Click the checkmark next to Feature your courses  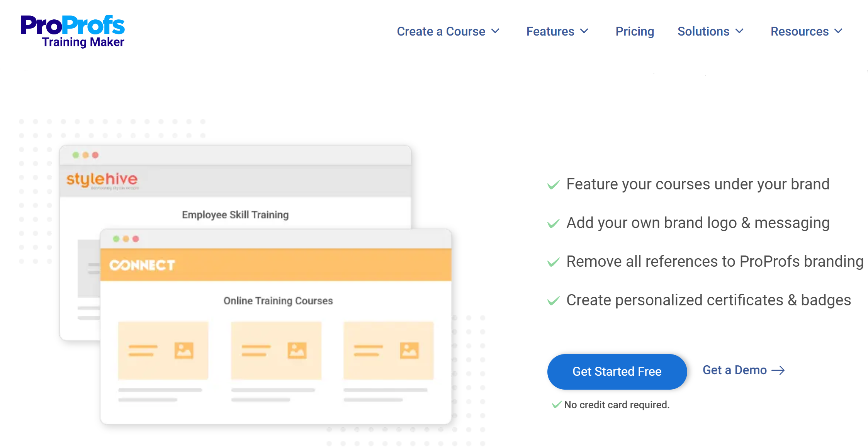pyautogui.click(x=553, y=185)
